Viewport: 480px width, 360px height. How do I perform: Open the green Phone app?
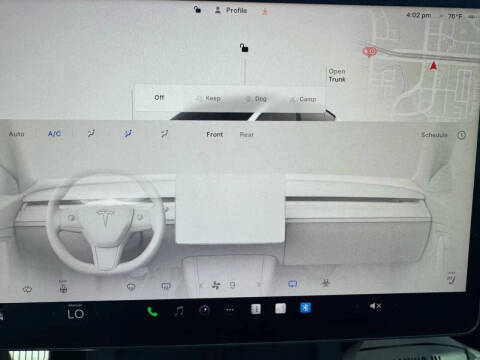[x=152, y=312]
